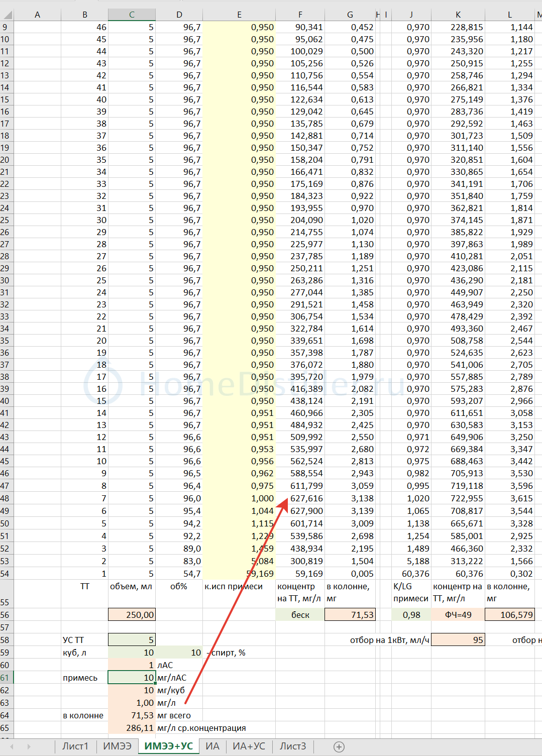Select column J header
542x756 pixels.
(x=411, y=15)
